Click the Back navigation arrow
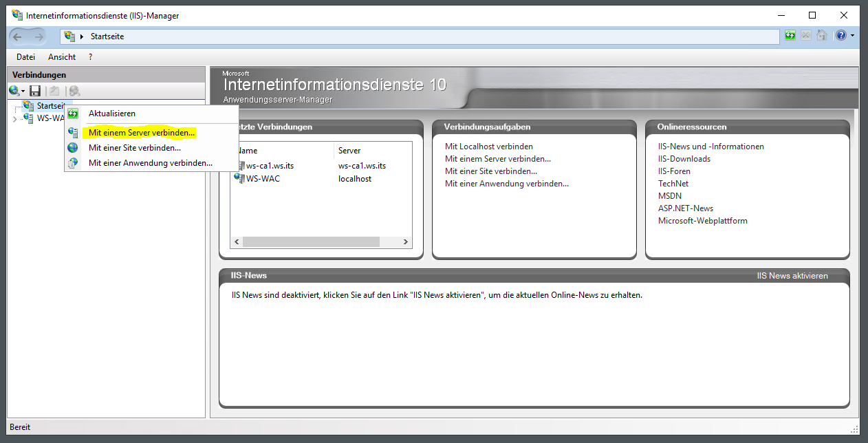The image size is (868, 443). [x=17, y=36]
